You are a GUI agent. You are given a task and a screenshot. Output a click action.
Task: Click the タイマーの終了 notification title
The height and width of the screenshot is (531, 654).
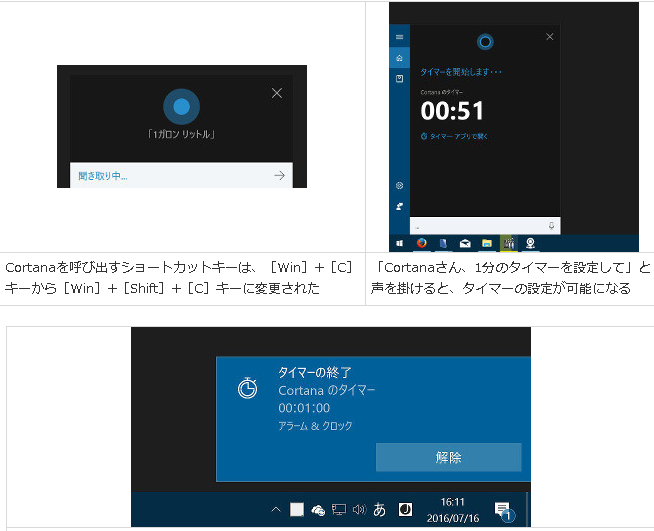315,372
